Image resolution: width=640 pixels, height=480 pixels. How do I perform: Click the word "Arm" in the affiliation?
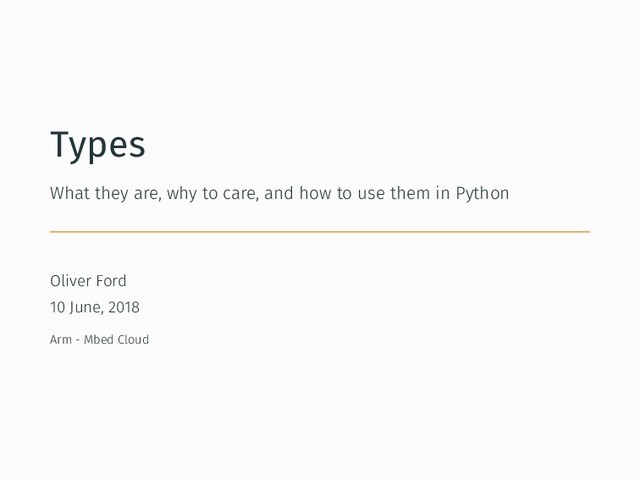pyautogui.click(x=60, y=340)
